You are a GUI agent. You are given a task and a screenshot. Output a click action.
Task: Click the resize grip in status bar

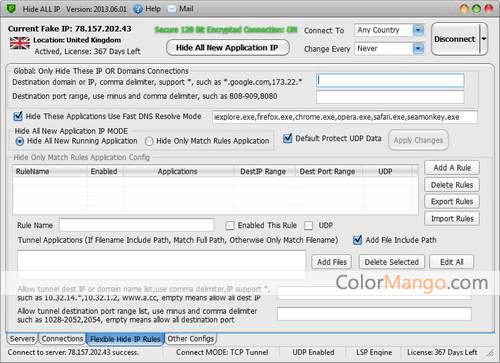pyautogui.click(x=490, y=353)
